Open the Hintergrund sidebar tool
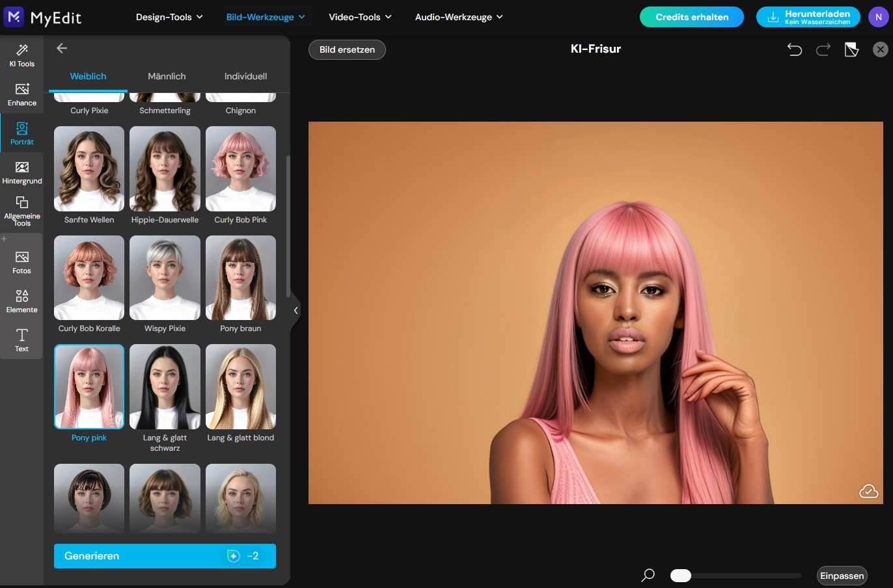 click(x=21, y=172)
